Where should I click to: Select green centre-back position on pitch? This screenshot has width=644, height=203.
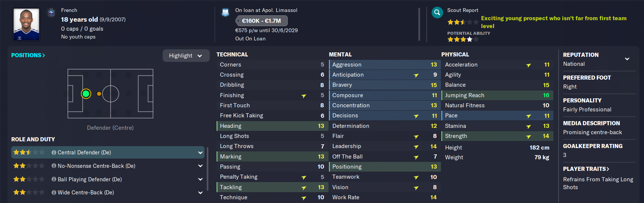point(86,94)
